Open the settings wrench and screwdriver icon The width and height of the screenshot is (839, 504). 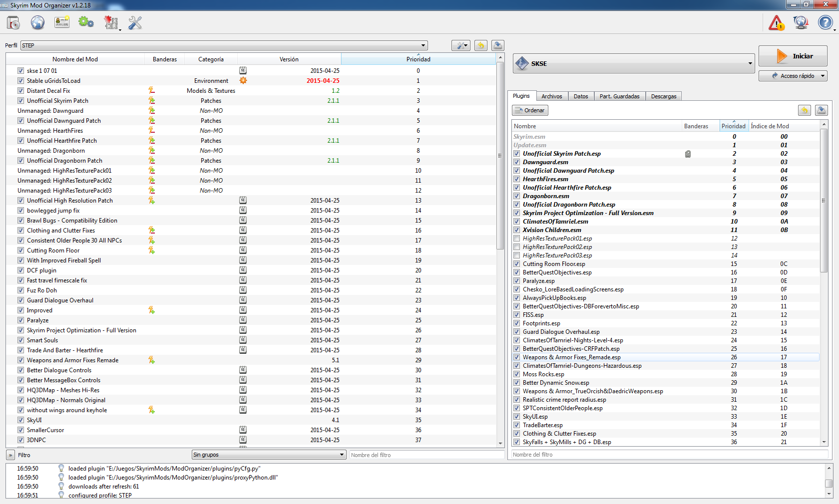coord(135,23)
